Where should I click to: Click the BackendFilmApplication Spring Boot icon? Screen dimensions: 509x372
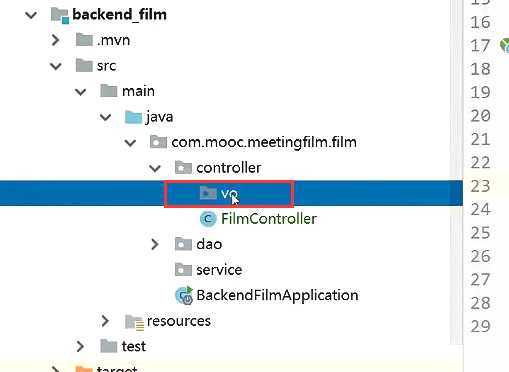point(184,295)
